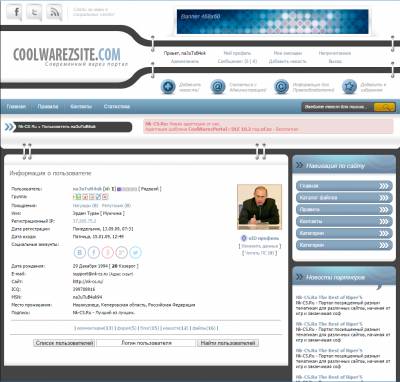Open the Статистика item in the top menu bar

click(117, 106)
